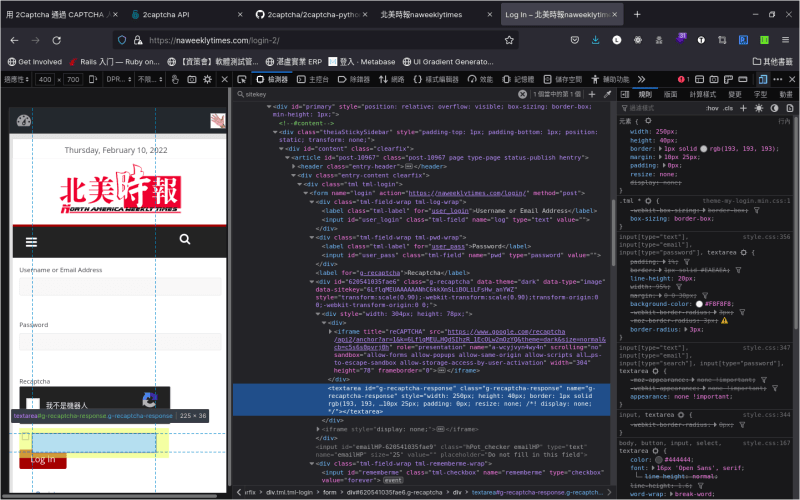Click the React DevTools extension icon

pos(638,40)
